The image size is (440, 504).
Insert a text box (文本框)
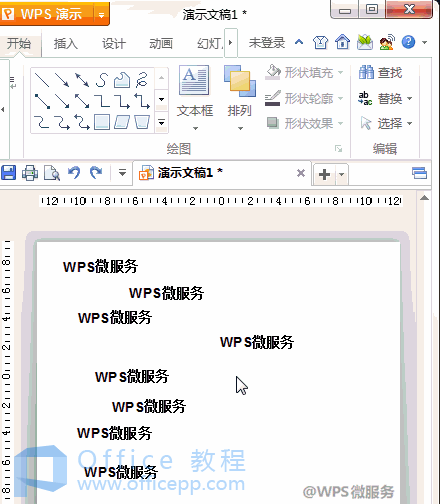click(x=194, y=90)
